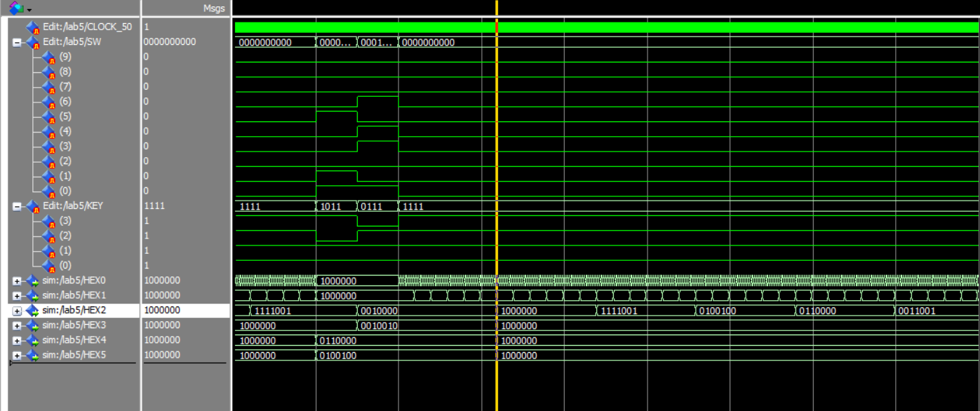Screen dimensions: 980x411
Task: Select the sim:/lab5/HEX1 signal name
Action: (74, 295)
